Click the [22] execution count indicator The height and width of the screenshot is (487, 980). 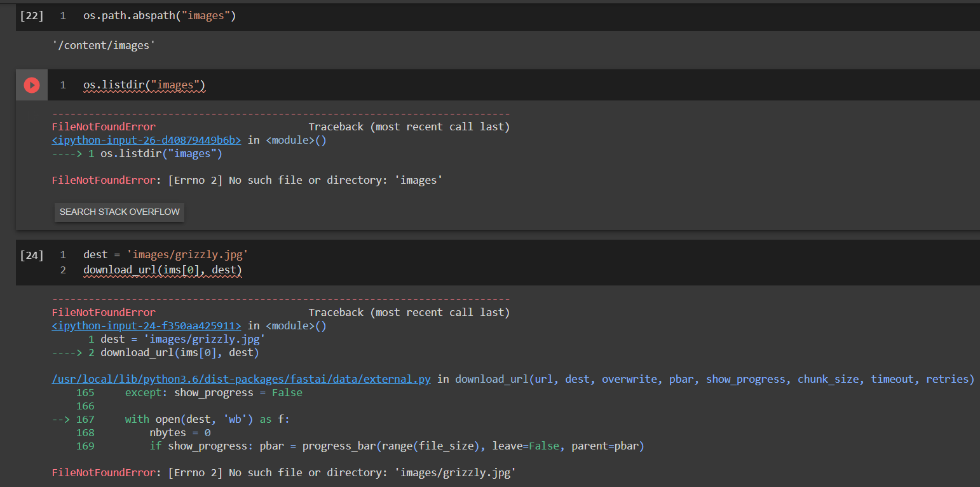[32, 16]
